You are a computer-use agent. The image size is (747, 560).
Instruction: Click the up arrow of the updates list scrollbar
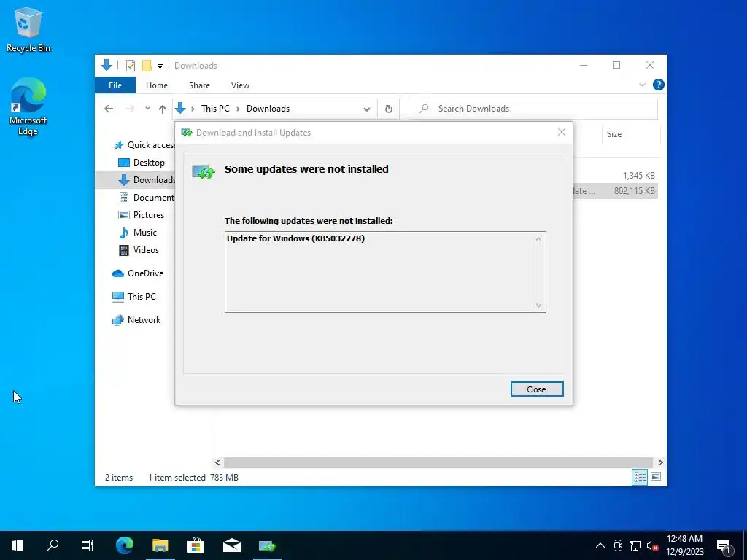click(x=538, y=239)
